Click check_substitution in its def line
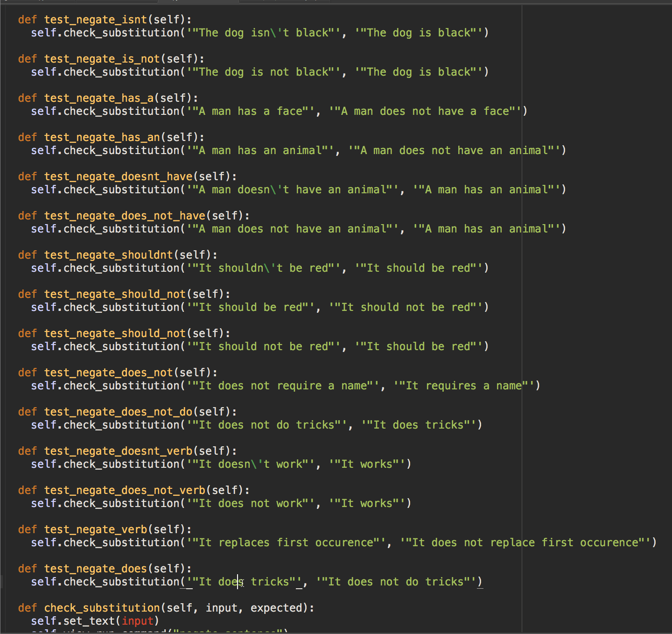This screenshot has width=672, height=634. pos(102,608)
